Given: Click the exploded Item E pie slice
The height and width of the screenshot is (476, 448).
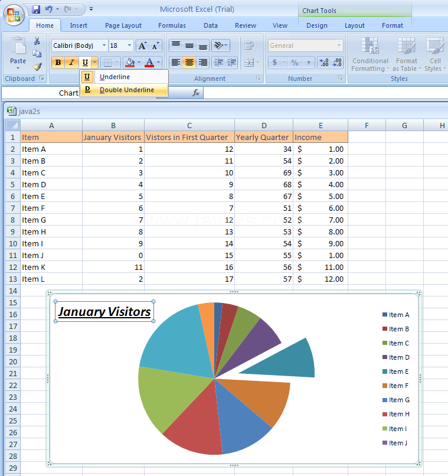Looking at the screenshot, I should (x=285, y=360).
